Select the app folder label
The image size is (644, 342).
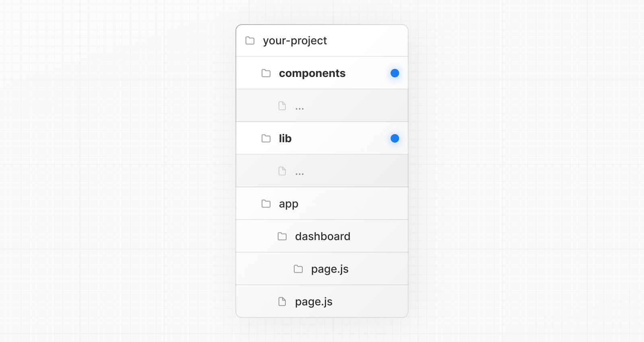pos(288,204)
